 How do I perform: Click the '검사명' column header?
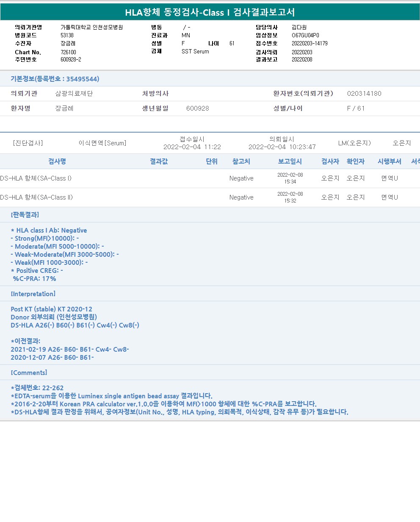pyautogui.click(x=57, y=161)
